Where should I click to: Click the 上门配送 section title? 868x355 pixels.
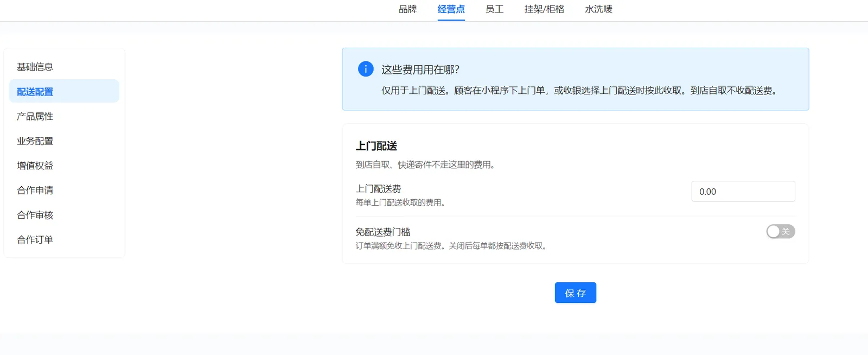376,146
